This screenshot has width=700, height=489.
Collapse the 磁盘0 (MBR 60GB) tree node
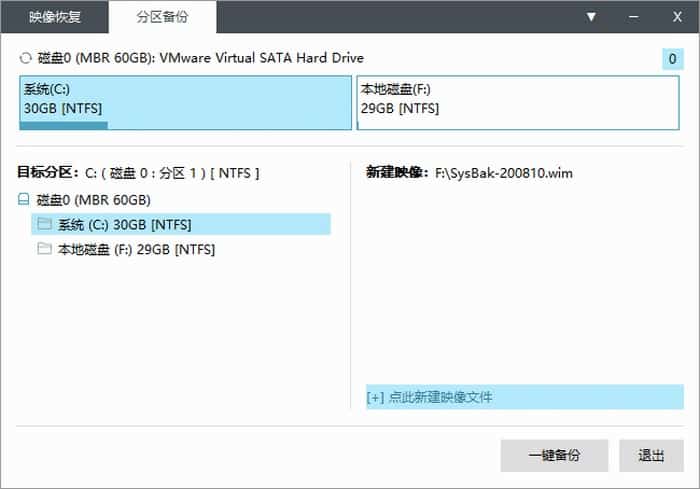click(24, 200)
